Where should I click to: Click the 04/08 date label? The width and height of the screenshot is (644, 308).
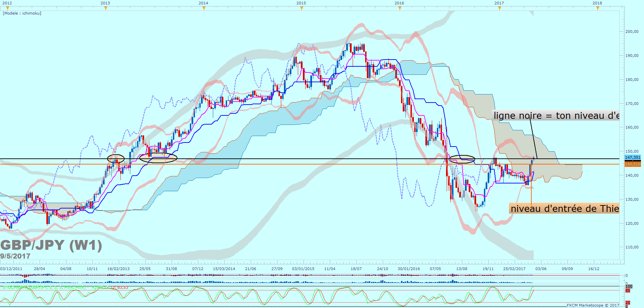pos(66,269)
